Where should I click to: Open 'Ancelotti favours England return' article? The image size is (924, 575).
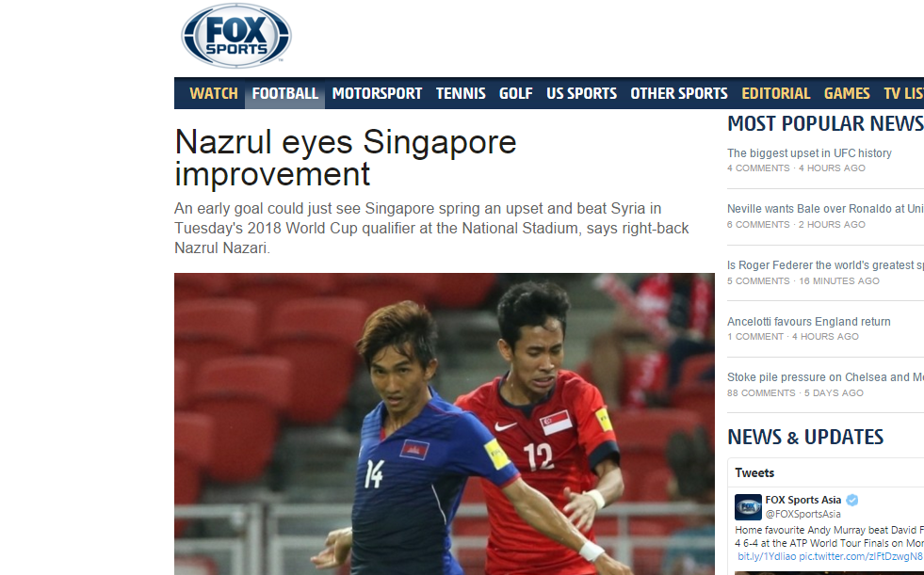click(x=808, y=321)
